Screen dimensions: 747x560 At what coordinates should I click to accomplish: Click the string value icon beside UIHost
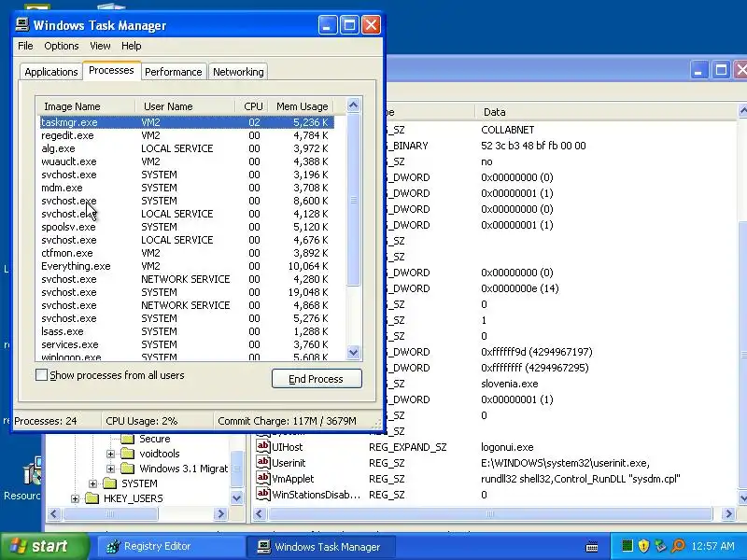point(263,447)
